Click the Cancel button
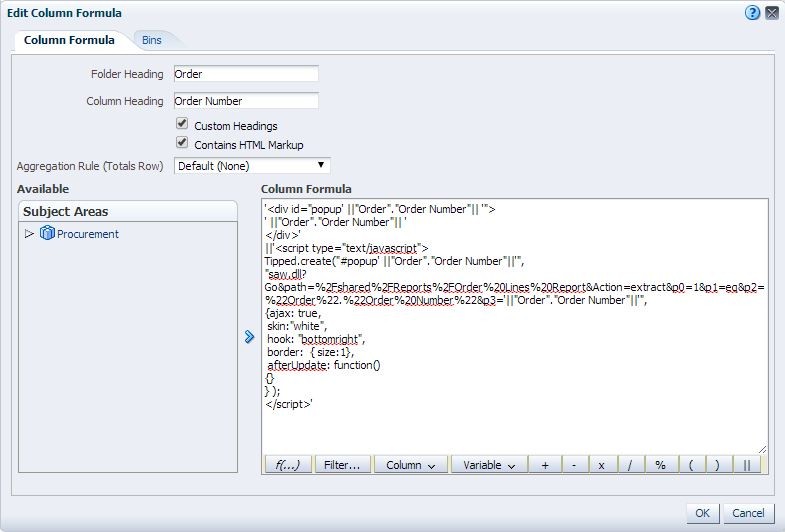Image resolution: width=785 pixels, height=532 pixels. [748, 513]
